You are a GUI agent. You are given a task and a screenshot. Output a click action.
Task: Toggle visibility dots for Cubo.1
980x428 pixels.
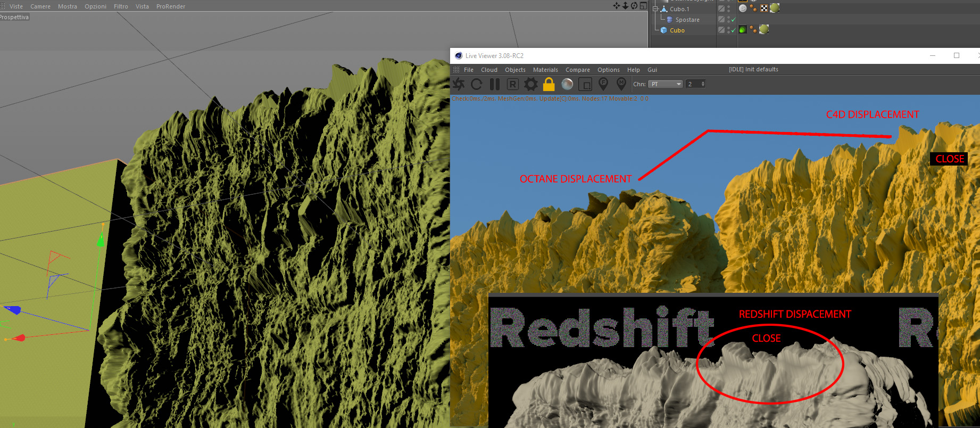(x=728, y=9)
